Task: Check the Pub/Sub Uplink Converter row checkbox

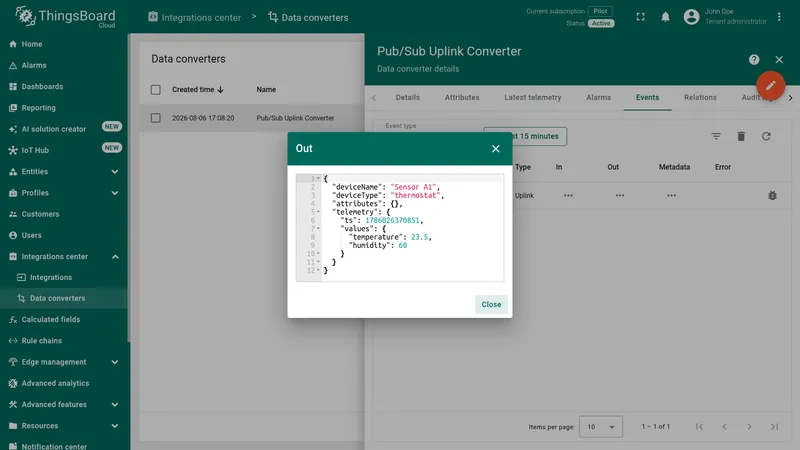Action: tap(156, 118)
